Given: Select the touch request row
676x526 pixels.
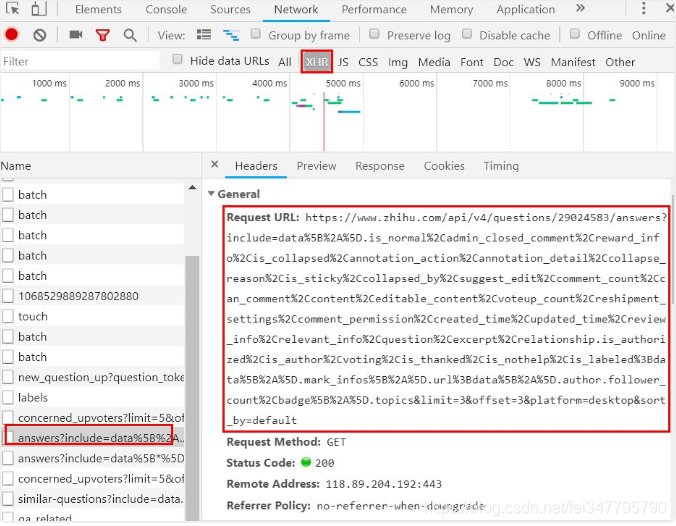Looking at the screenshot, I should pos(93,316).
